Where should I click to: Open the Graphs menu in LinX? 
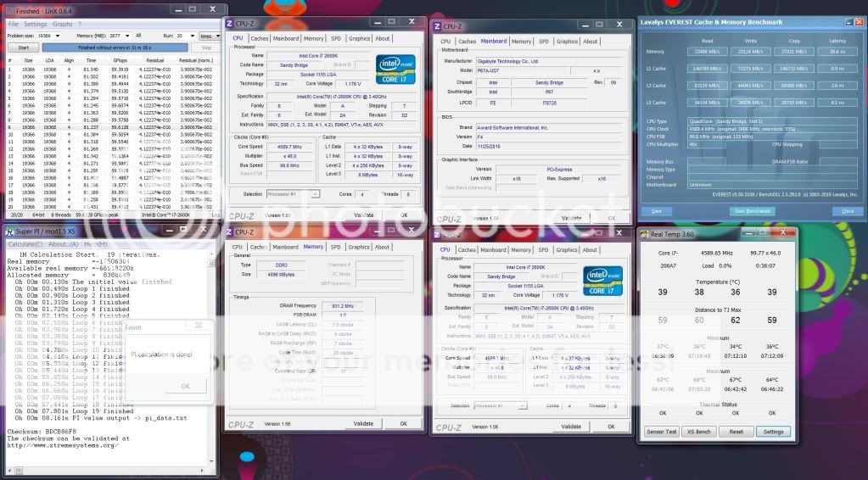click(62, 25)
